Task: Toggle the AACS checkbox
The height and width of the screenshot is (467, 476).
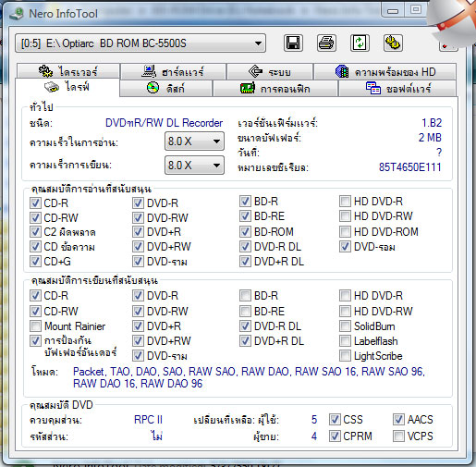Action: click(398, 419)
